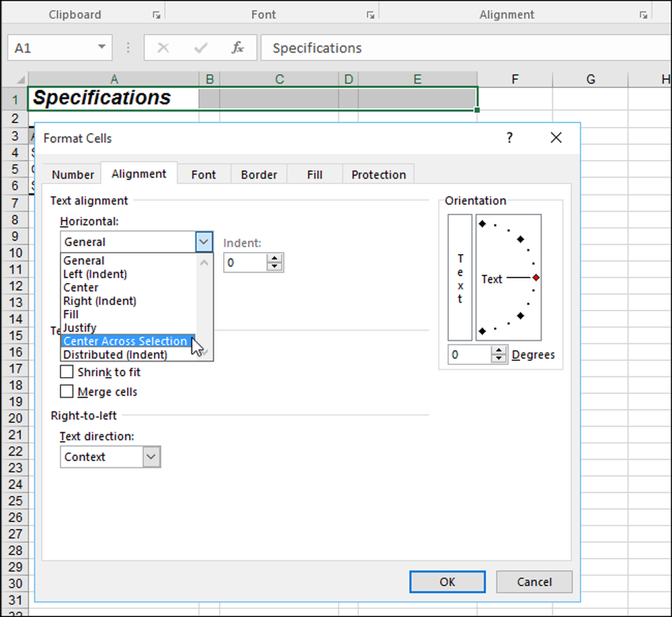Click the Enter checkmark icon in formula bar

click(x=200, y=48)
